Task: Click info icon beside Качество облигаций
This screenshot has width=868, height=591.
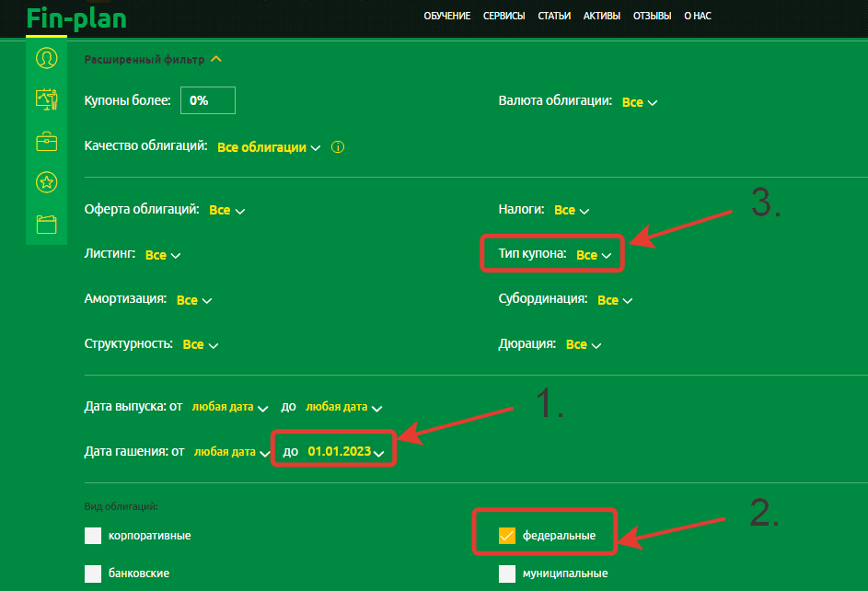Action: coord(338,147)
